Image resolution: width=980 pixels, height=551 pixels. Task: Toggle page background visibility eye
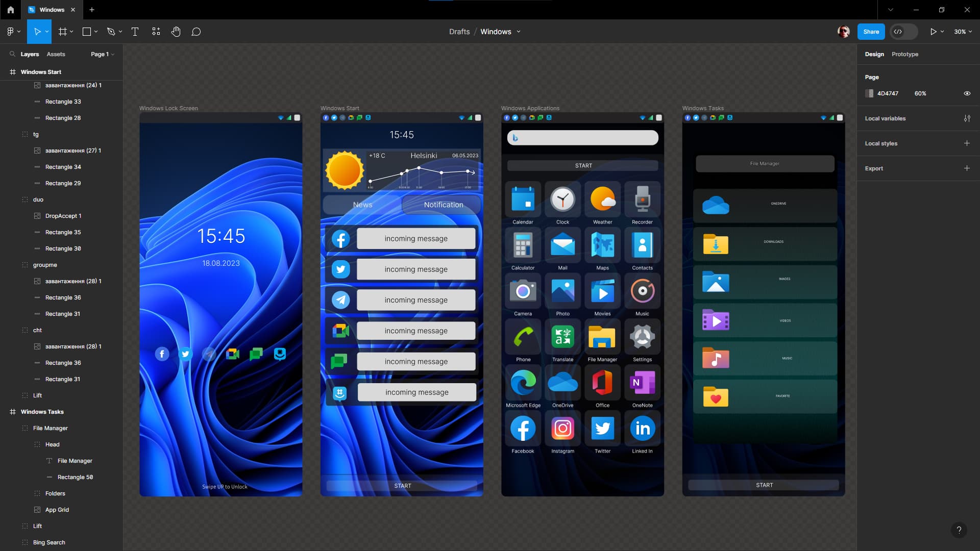[x=967, y=93]
